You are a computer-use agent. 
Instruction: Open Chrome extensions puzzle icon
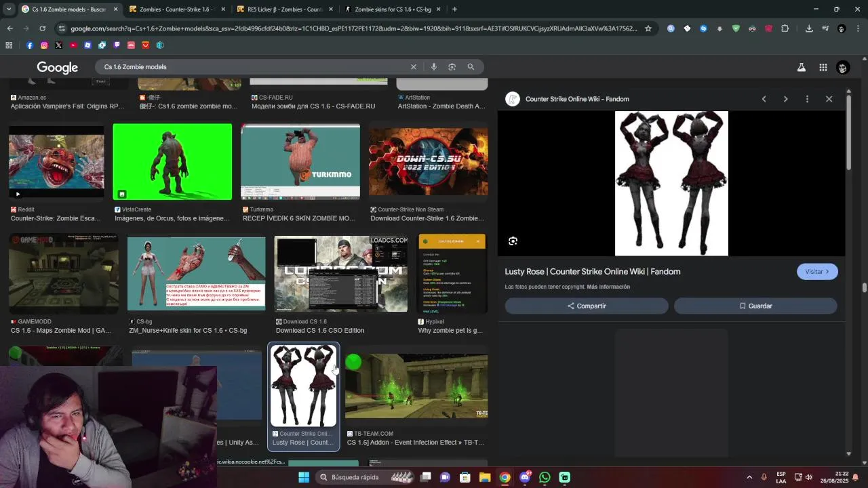click(785, 28)
